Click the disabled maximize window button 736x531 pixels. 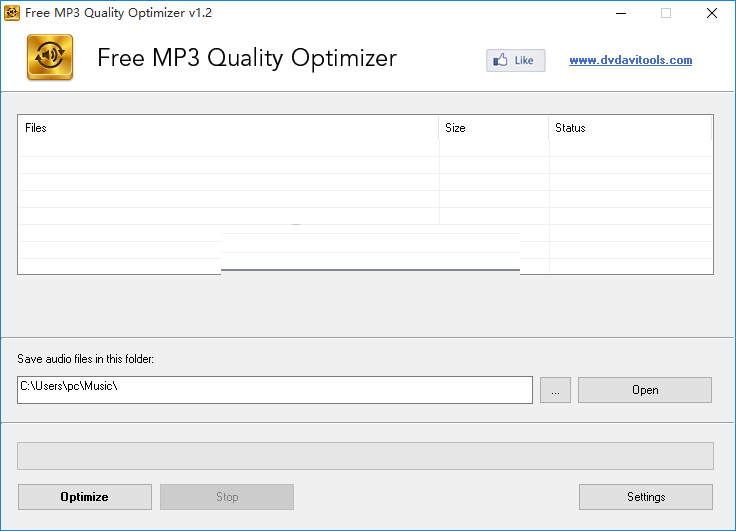coord(666,13)
